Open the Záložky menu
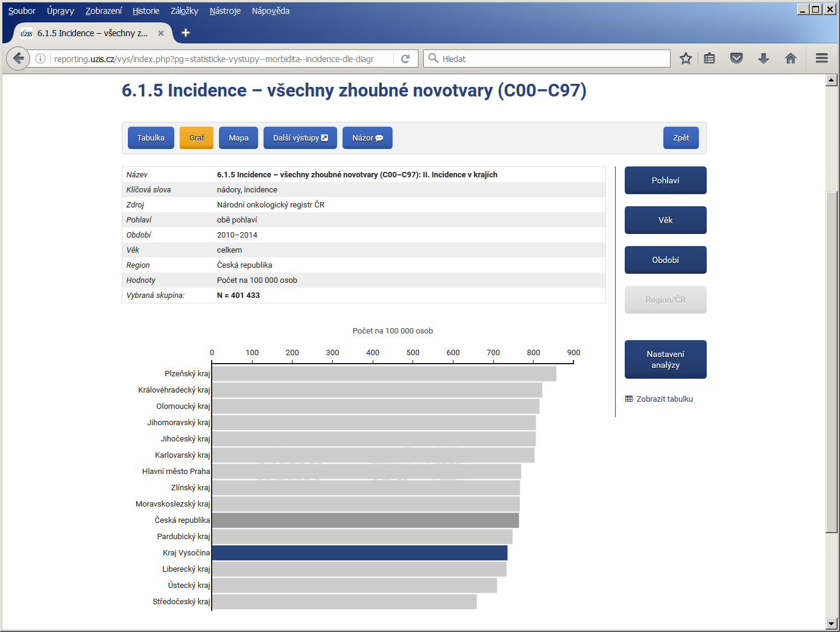840x632 pixels. (x=185, y=11)
